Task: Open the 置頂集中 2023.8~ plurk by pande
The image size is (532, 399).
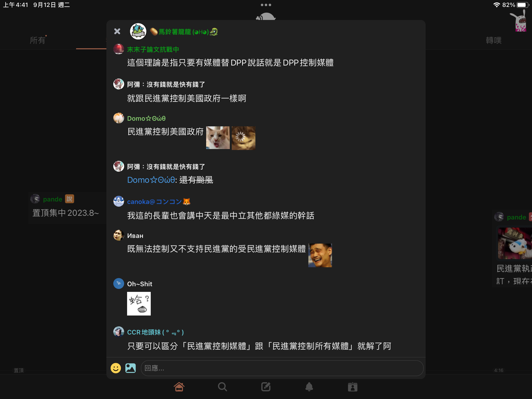Action: [x=66, y=213]
